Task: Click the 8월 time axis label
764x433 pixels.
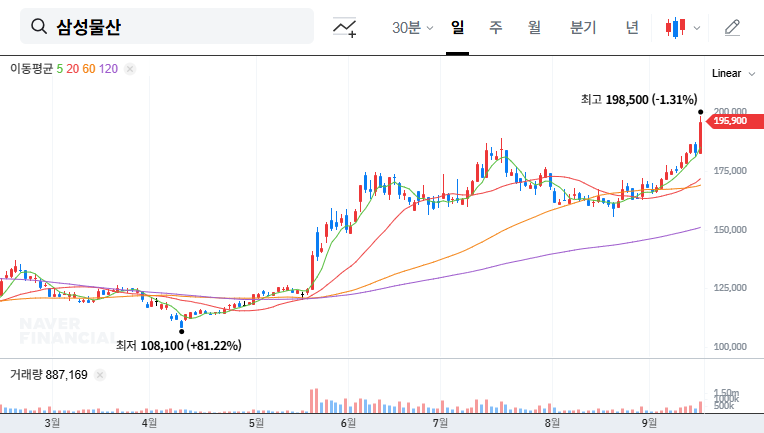Action: coord(552,423)
